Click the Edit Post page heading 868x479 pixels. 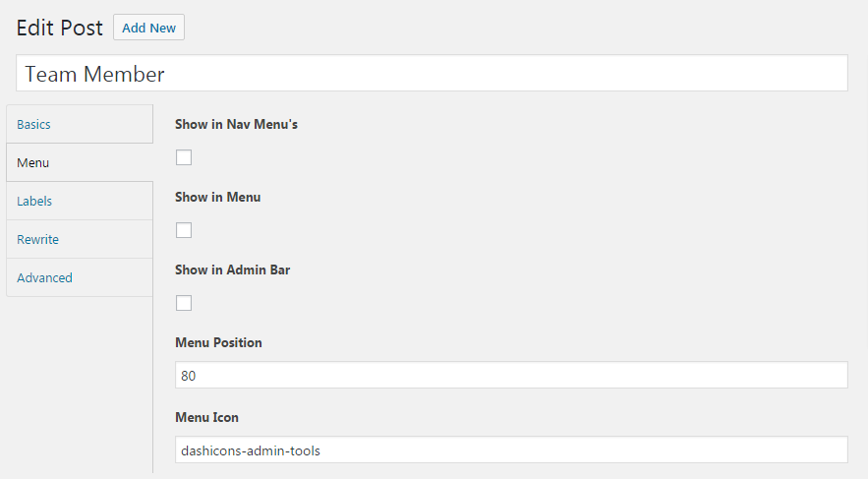coord(59,28)
